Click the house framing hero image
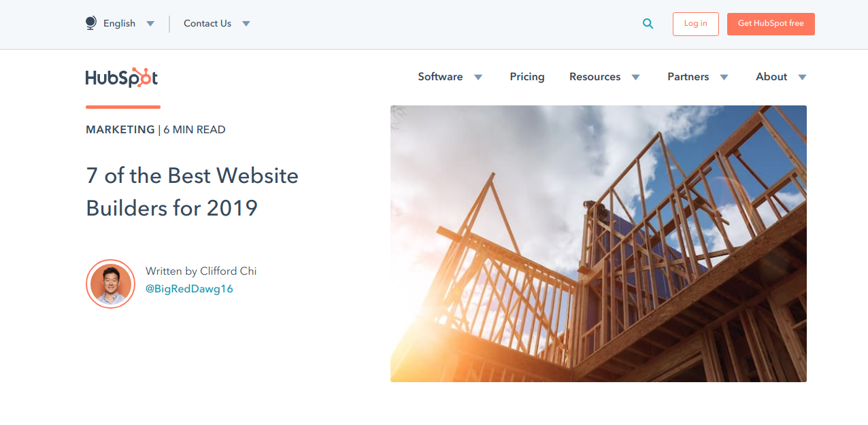 click(599, 243)
